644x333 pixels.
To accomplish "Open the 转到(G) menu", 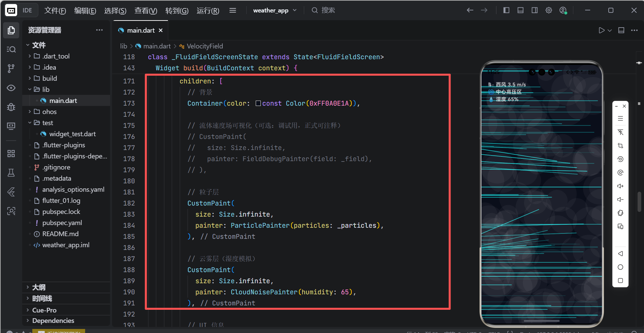I will [177, 10].
